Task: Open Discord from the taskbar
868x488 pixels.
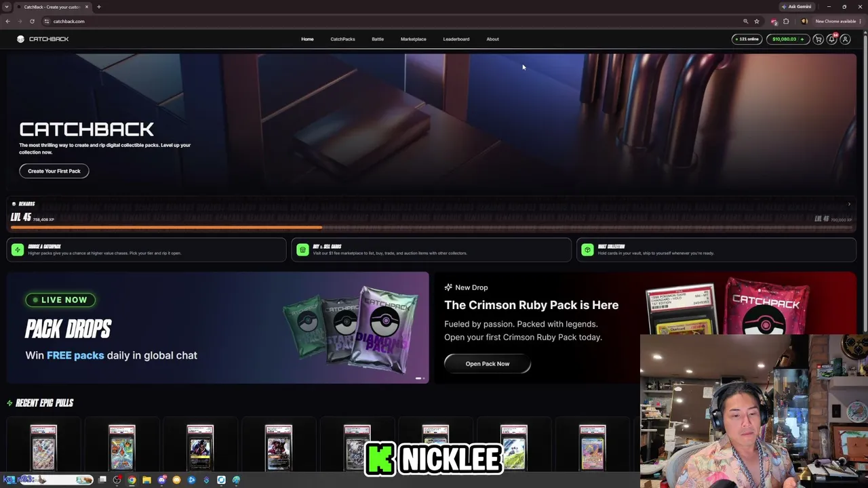Action: pos(161,480)
